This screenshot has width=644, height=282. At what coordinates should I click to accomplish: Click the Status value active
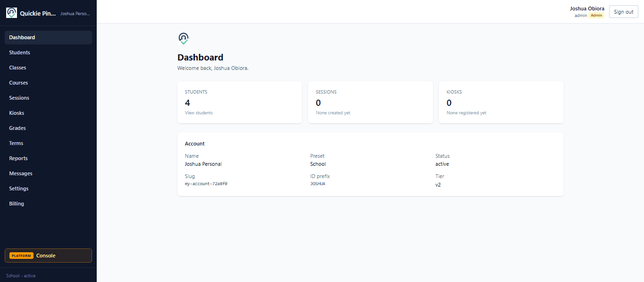coord(442,164)
